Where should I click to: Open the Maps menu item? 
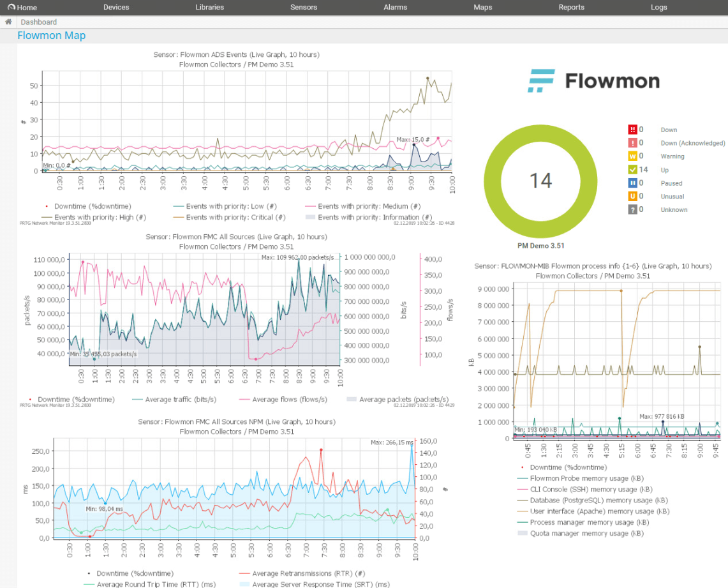483,8
